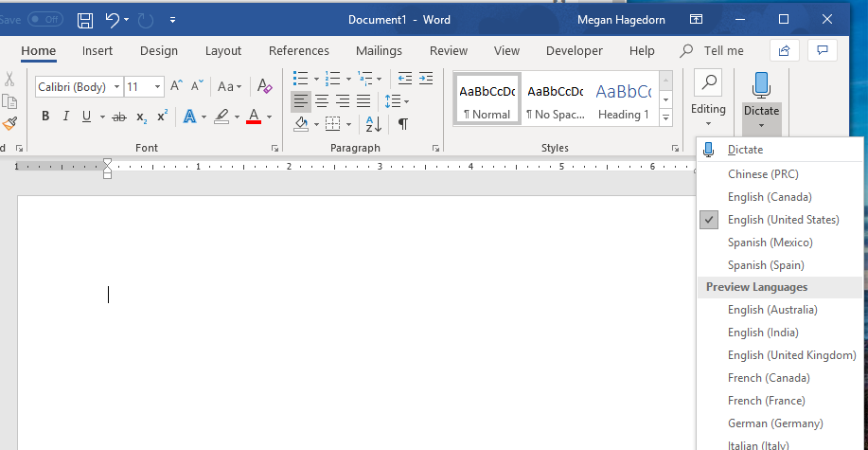Screen dimensions: 868x450
Task: Apply Bold formatting
Action: pyautogui.click(x=45, y=117)
